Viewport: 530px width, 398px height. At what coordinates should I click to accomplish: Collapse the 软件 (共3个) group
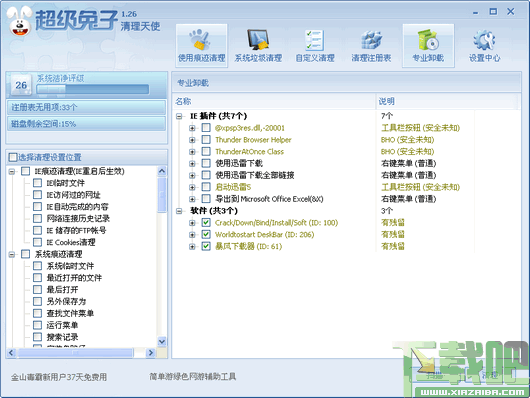coord(179,211)
